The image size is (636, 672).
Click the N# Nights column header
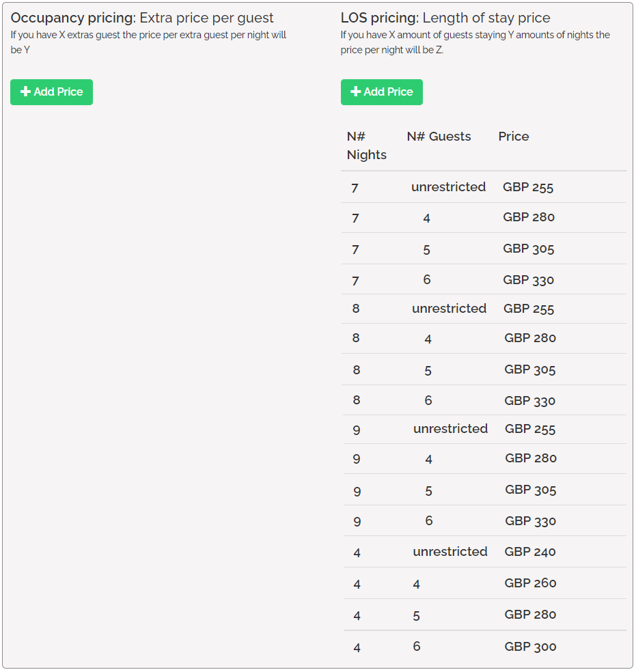[x=366, y=145]
